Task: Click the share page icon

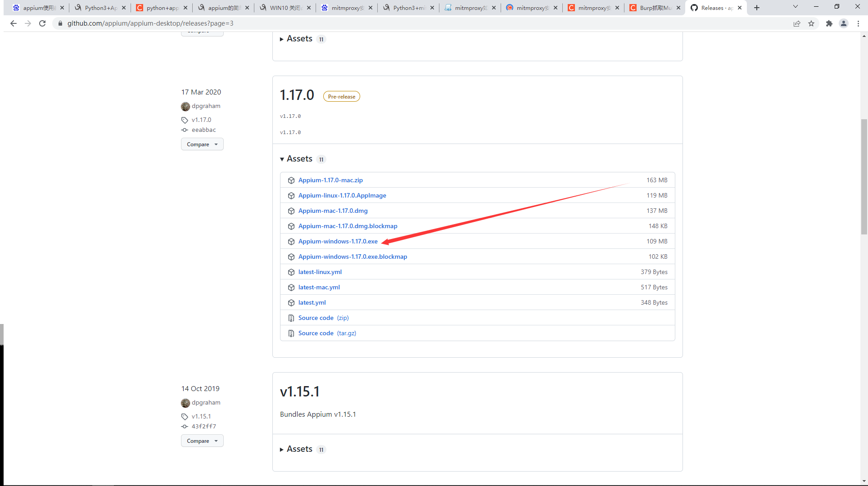Action: point(797,23)
